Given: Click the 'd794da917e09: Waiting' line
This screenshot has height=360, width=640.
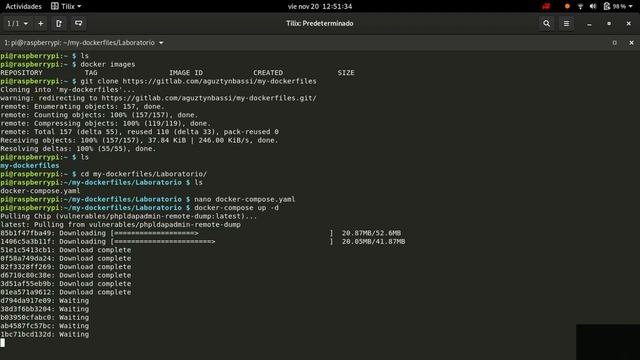Looking at the screenshot, I should tap(44, 301).
